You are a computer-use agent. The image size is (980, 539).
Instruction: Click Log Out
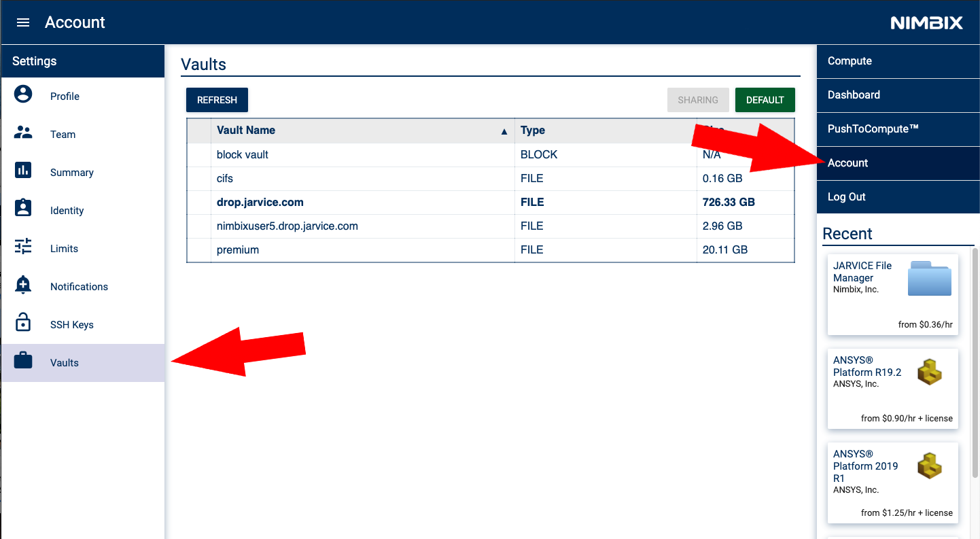898,196
